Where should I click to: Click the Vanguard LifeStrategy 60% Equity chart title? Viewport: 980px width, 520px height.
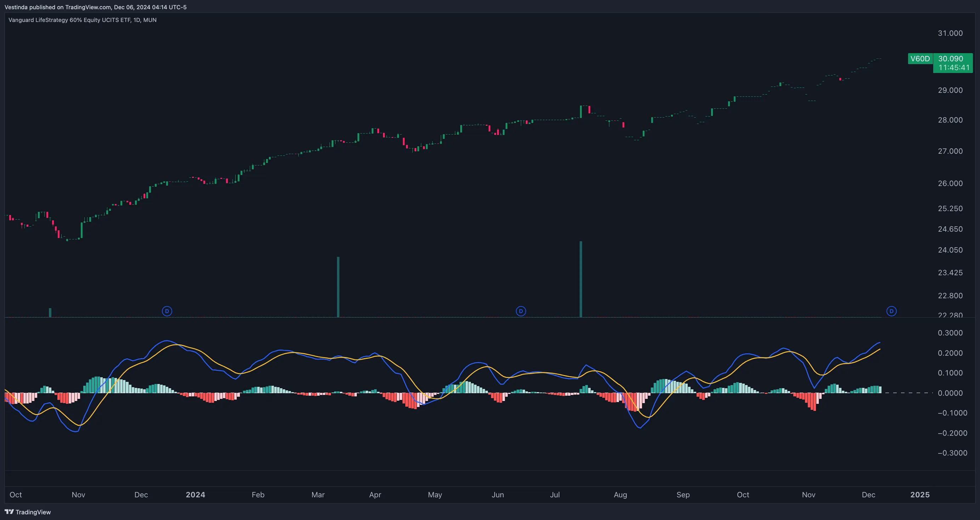click(83, 20)
